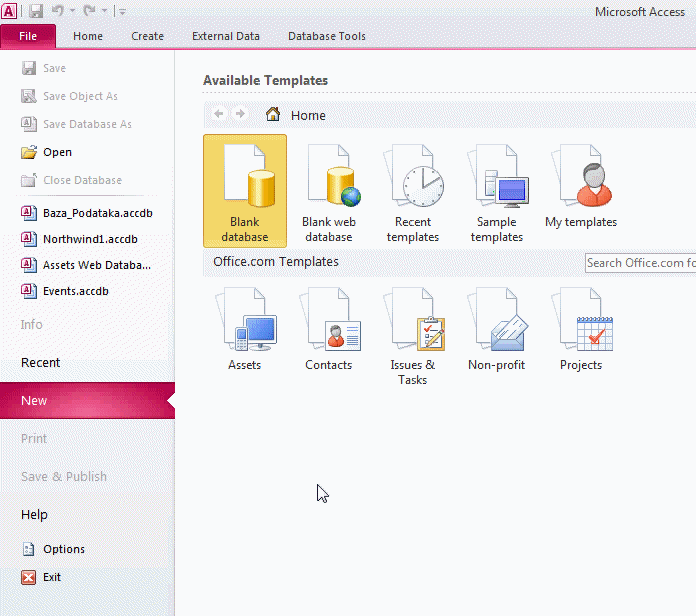
Task: Click Close Database in backstage menu
Action: [71, 180]
